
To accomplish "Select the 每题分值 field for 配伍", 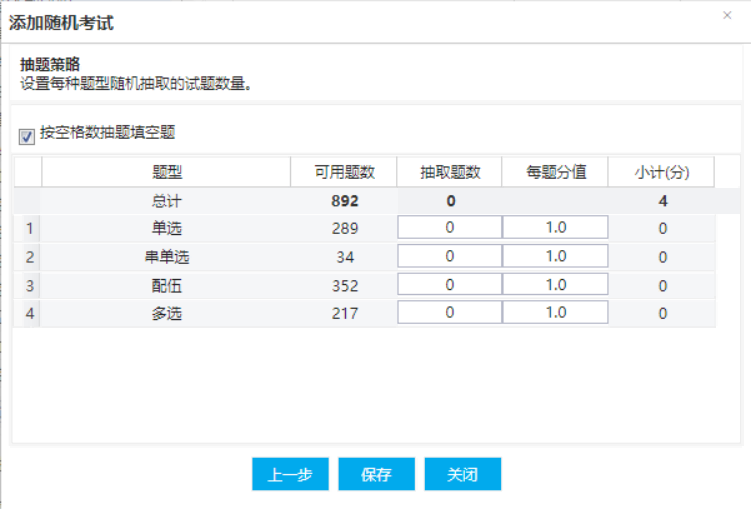I will coord(555,285).
